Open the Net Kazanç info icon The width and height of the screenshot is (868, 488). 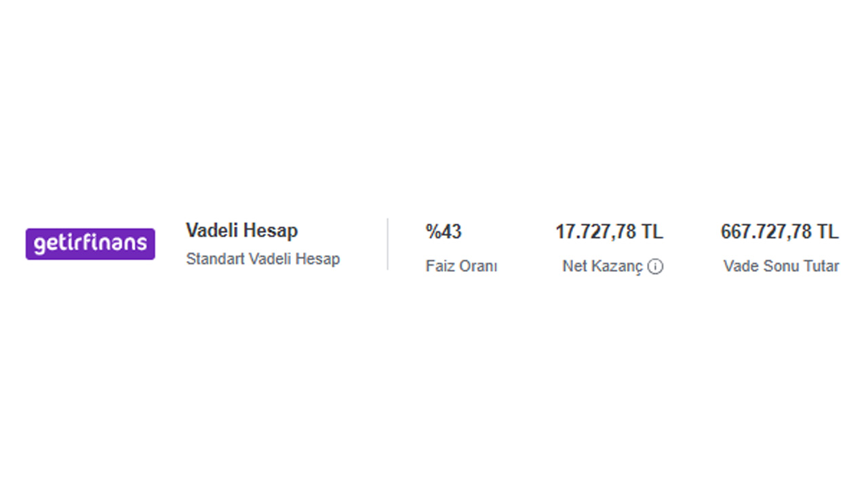pos(655,267)
